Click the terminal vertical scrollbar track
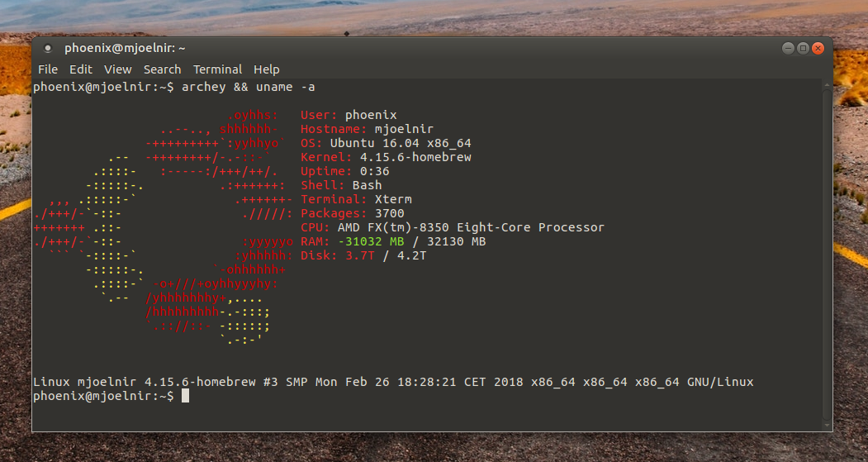The height and width of the screenshot is (462, 868). 827,255
